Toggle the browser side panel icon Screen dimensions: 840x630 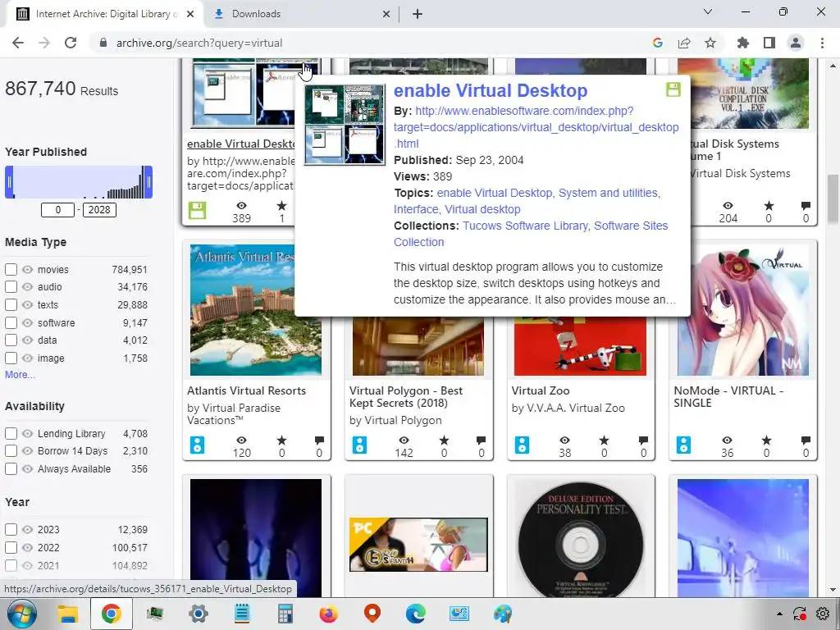pyautogui.click(x=769, y=43)
